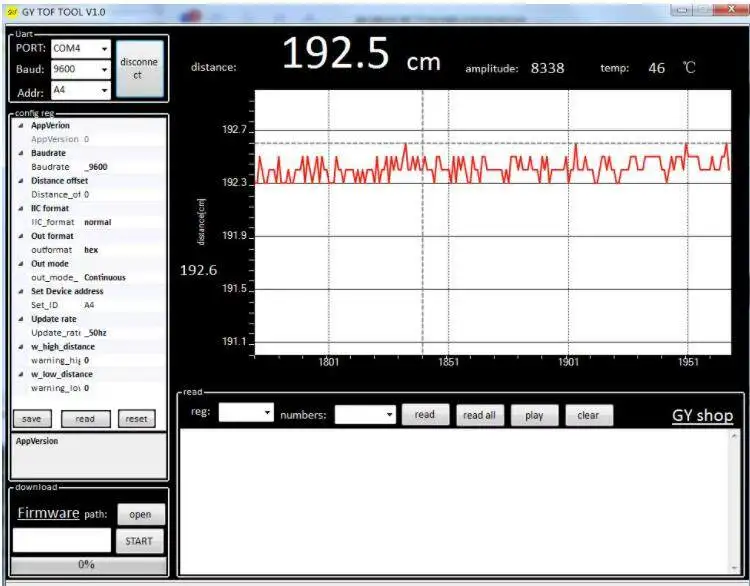Image resolution: width=750 pixels, height=586 pixels.
Task: Collapse the Out mode section
Action: point(21,264)
